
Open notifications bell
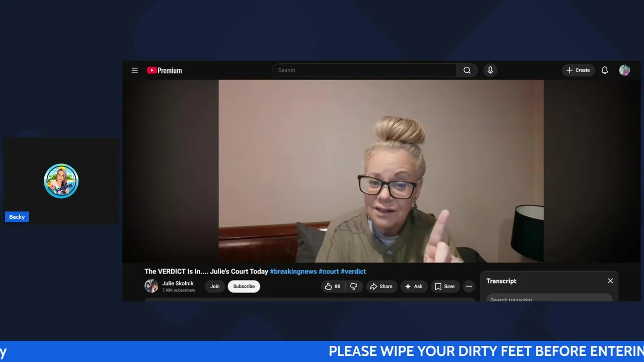click(x=605, y=70)
